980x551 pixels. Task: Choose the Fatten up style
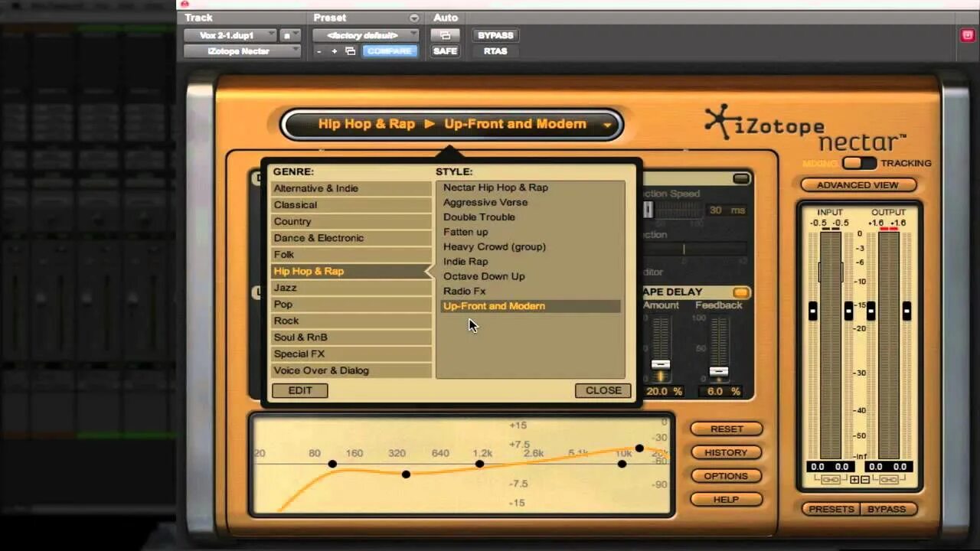530,232
